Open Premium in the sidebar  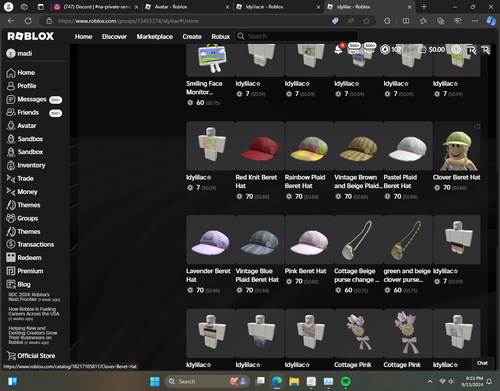[x=25, y=271]
